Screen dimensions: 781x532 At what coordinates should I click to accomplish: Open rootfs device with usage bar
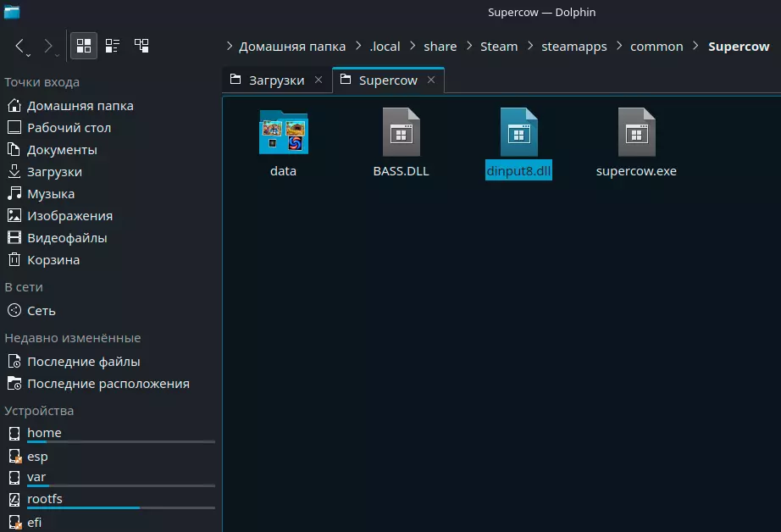44,499
